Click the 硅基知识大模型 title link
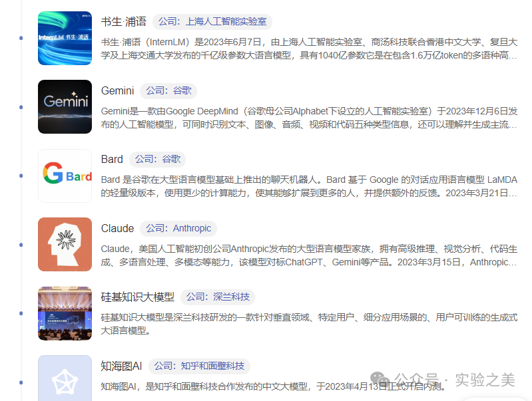This screenshot has width=532, height=401. point(138,297)
